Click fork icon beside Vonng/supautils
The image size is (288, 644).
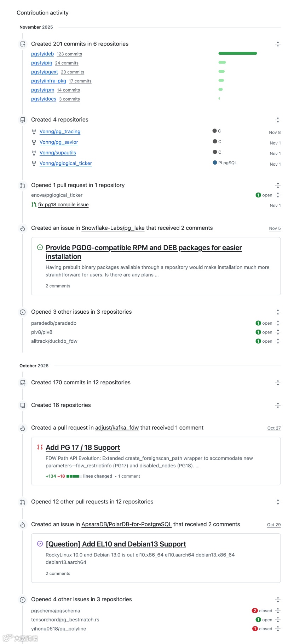click(x=34, y=153)
